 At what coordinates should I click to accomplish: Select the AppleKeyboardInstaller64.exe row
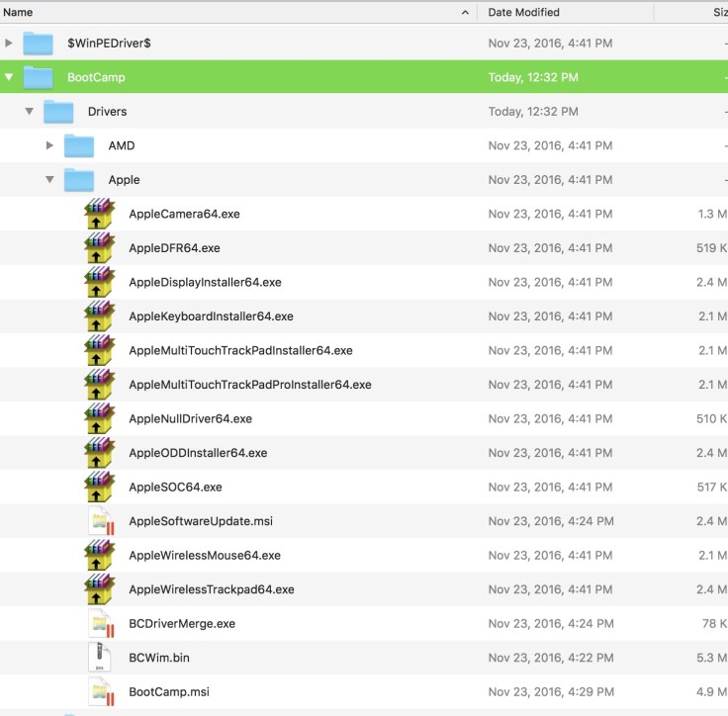pyautogui.click(x=211, y=316)
